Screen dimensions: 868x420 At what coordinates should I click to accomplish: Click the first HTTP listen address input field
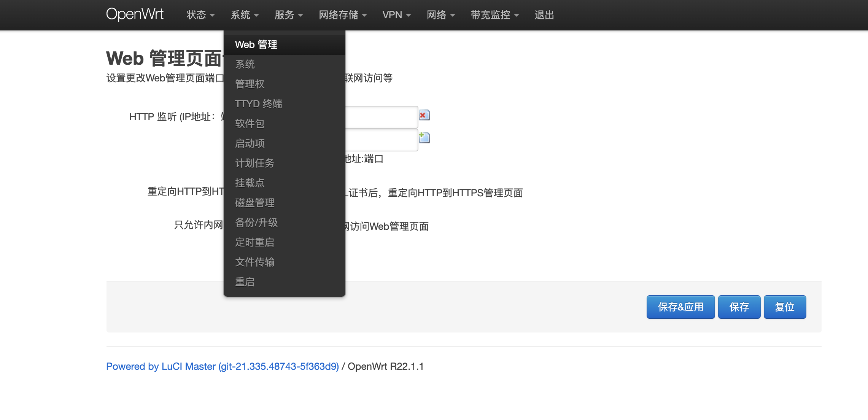click(x=382, y=117)
